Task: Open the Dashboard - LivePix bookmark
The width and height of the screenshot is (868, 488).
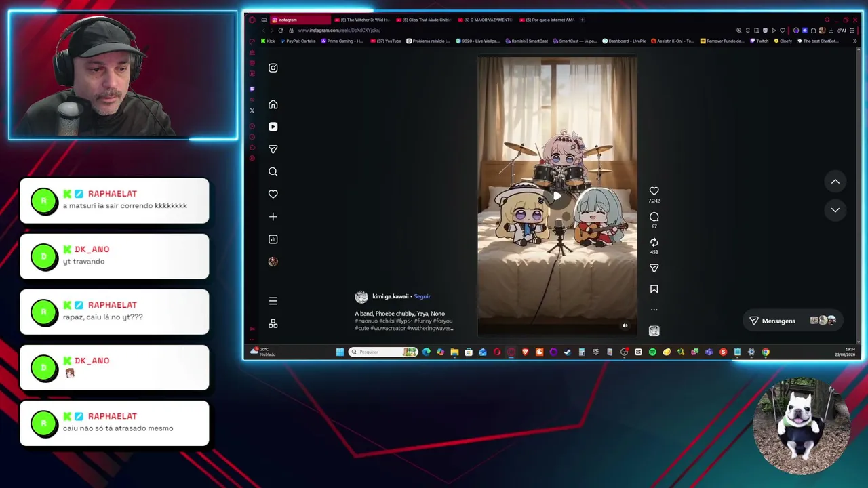Action: coord(624,41)
